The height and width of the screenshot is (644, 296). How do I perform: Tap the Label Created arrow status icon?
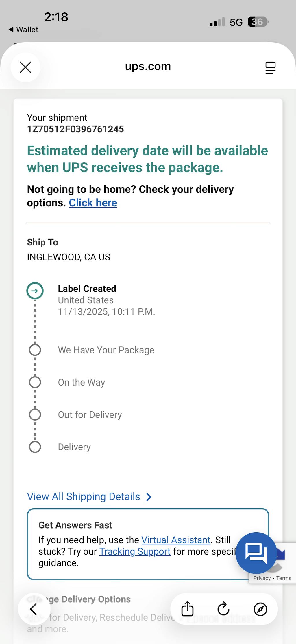(35, 291)
